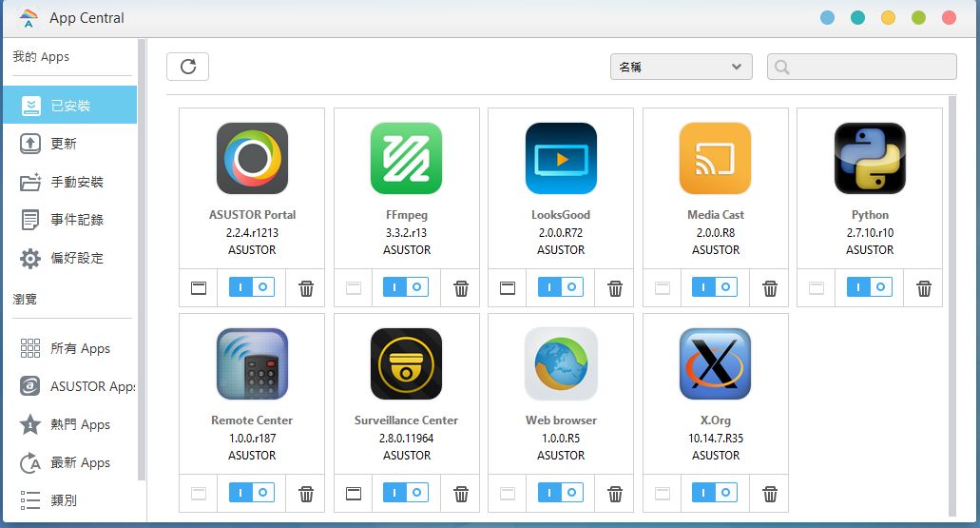Open the ASUSTOR Portal app icon

click(252, 158)
